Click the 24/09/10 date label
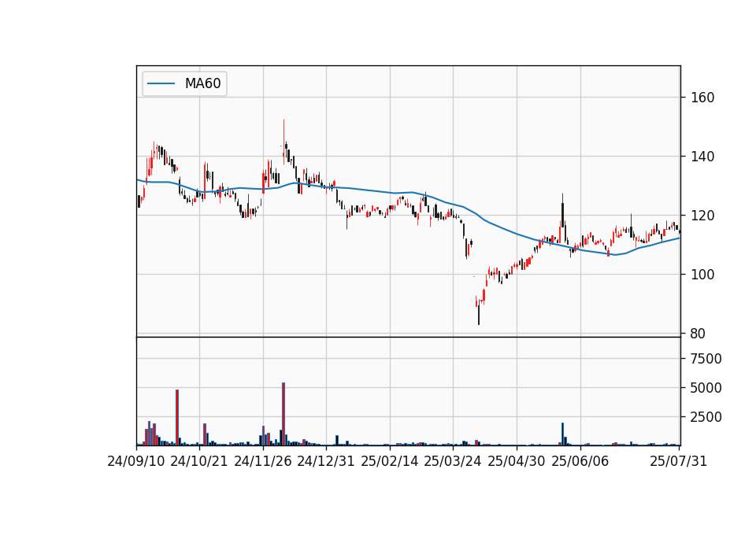 (x=136, y=461)
